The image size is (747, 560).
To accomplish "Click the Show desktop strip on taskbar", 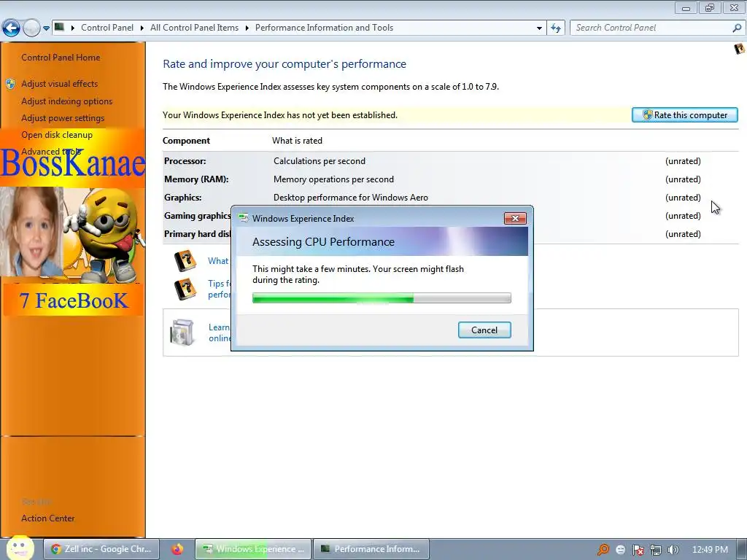I will click(742, 549).
